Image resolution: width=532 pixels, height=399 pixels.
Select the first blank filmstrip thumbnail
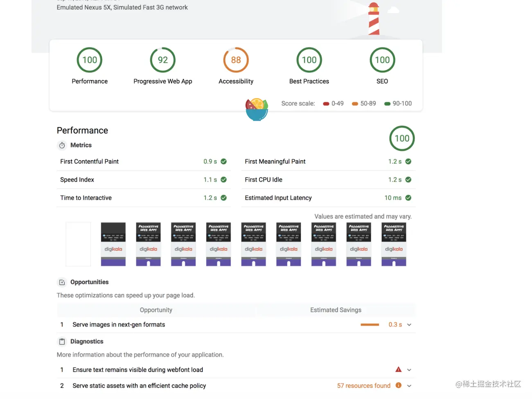78,244
